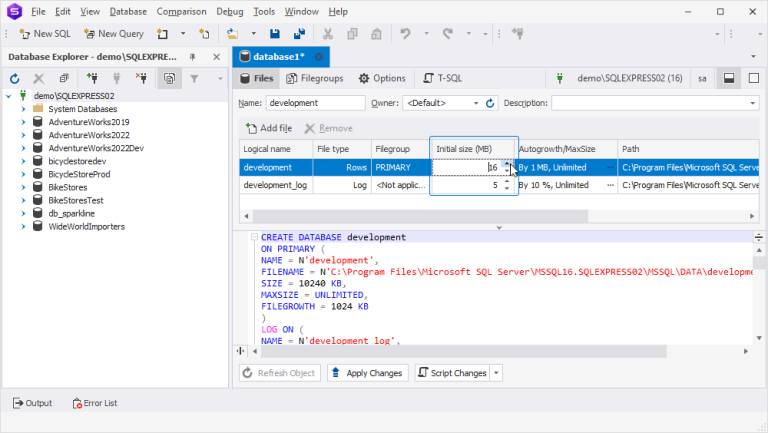This screenshot has width=768, height=433.
Task: Increase initial size of development_log file
Action: click(507, 181)
